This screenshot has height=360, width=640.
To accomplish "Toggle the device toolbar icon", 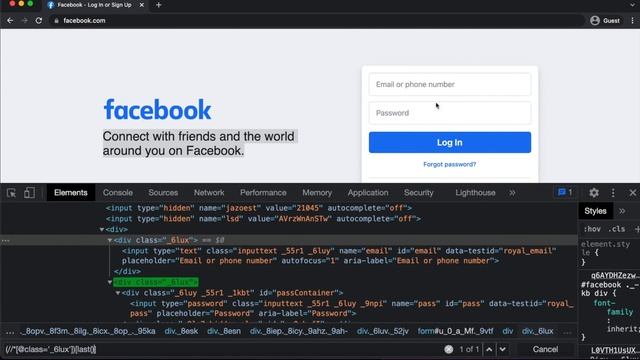I will click(x=29, y=193).
